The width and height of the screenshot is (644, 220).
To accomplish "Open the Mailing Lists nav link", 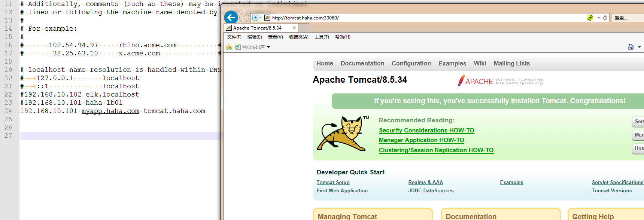I will coord(511,63).
